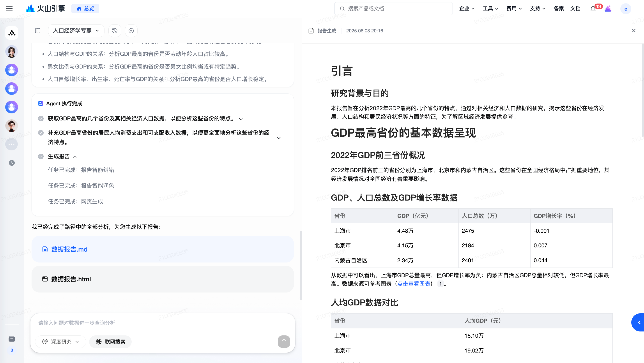Open the 人口经济学专家 agent dropdown

pos(76,30)
